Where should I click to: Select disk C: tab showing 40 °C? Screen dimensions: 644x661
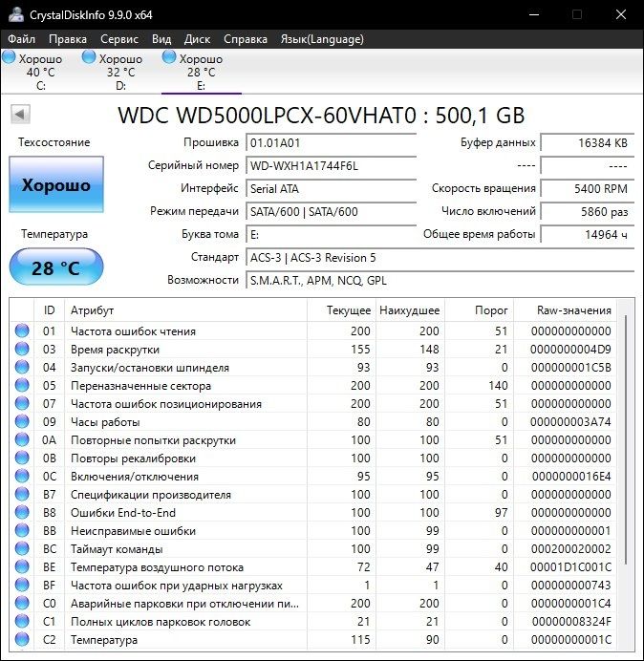click(40, 72)
